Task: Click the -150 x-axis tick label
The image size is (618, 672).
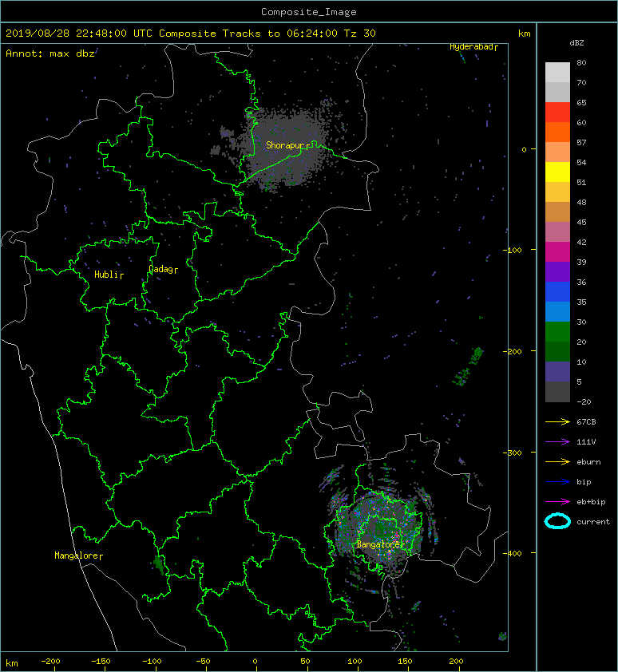Action: coord(101,662)
